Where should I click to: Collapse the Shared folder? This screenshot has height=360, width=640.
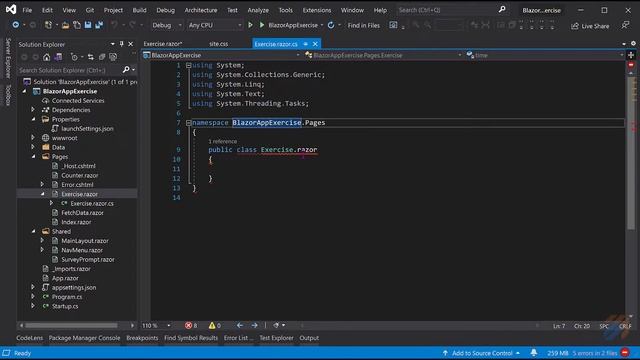click(33, 231)
